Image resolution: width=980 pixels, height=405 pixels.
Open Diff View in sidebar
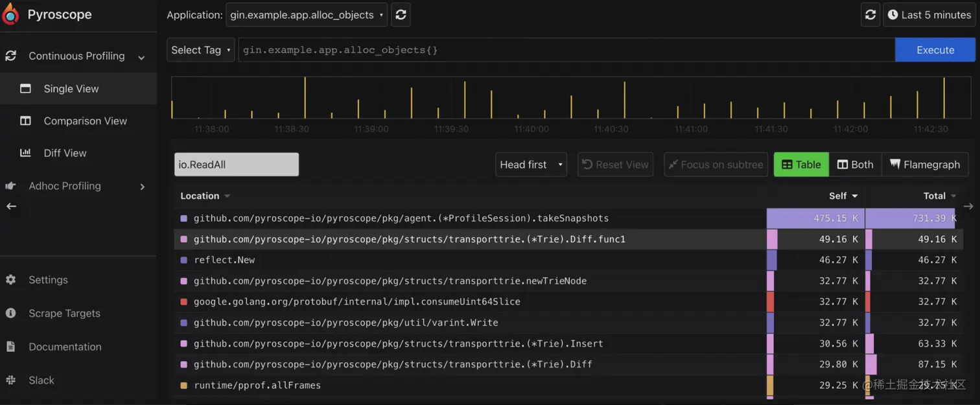[78, 153]
